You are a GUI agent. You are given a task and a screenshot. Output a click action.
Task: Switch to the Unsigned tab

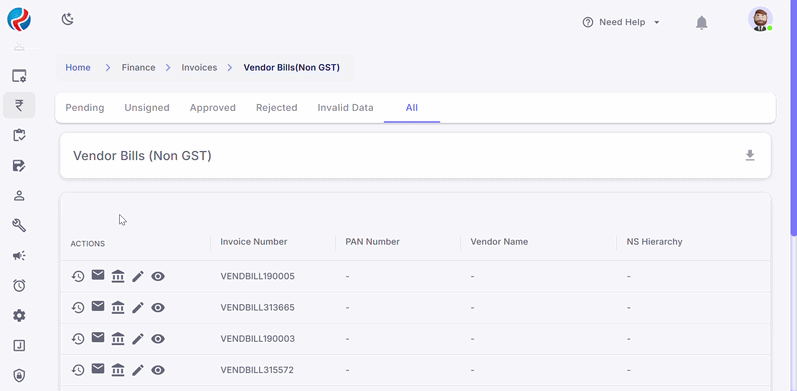point(147,108)
